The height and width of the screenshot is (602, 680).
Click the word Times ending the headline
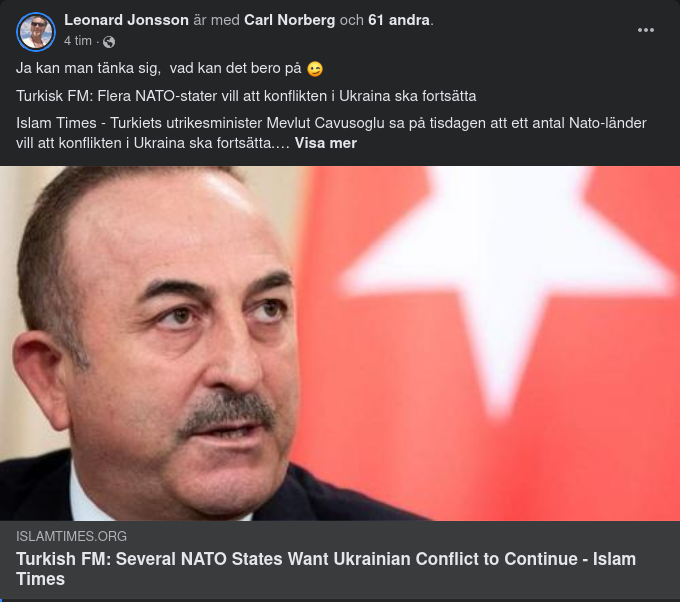pyautogui.click(x=40, y=579)
